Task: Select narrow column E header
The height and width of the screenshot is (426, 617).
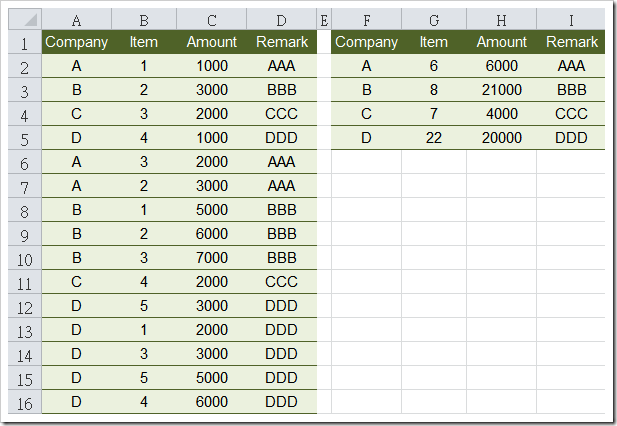Action: (324, 19)
